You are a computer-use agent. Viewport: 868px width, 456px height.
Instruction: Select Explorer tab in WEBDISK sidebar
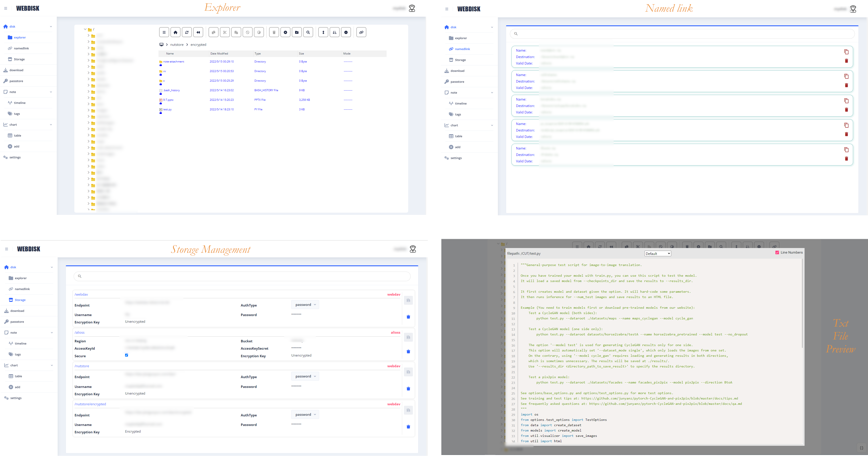coord(20,37)
